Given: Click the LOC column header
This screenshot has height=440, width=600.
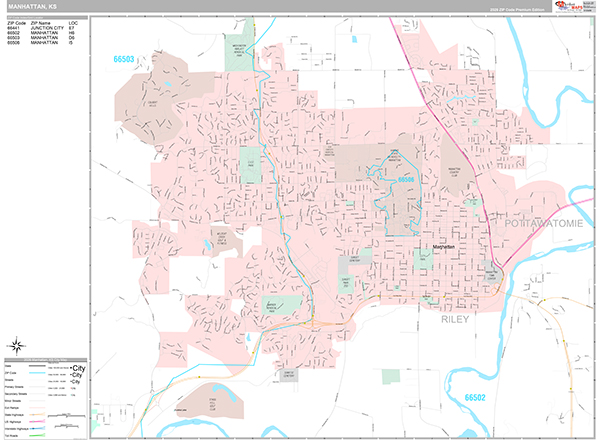Looking at the screenshot, I should [x=73, y=23].
